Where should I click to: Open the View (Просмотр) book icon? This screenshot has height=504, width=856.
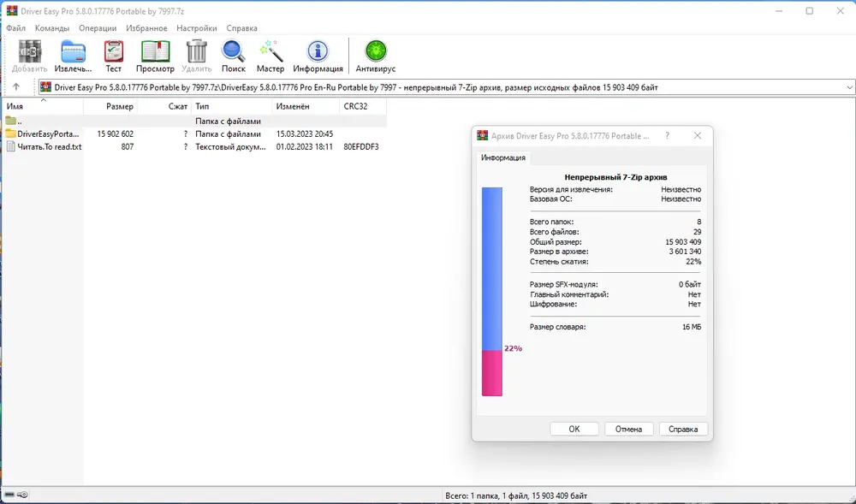(155, 56)
